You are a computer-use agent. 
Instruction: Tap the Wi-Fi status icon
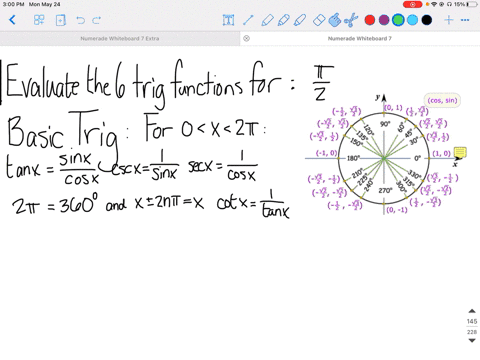coord(434,4)
